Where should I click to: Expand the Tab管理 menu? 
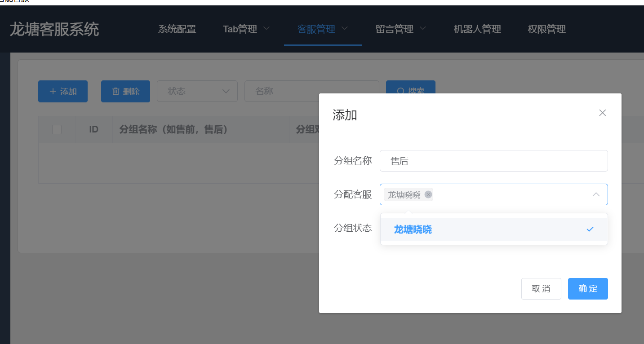coord(246,30)
